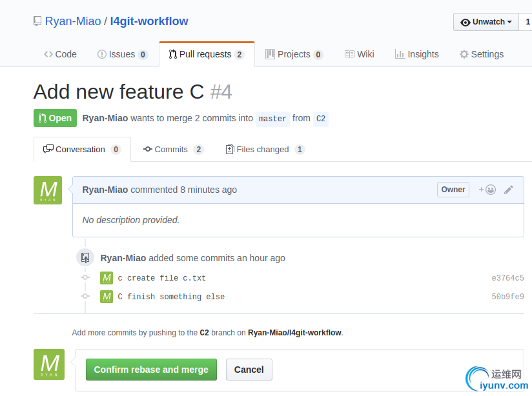Click the commits-pushed timeline icon
This screenshot has width=532, height=396.
click(x=85, y=258)
